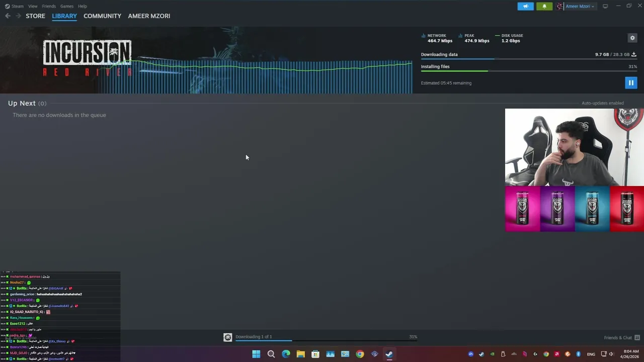644x362 pixels.
Task: Open notifications bell button
Action: (x=544, y=6)
